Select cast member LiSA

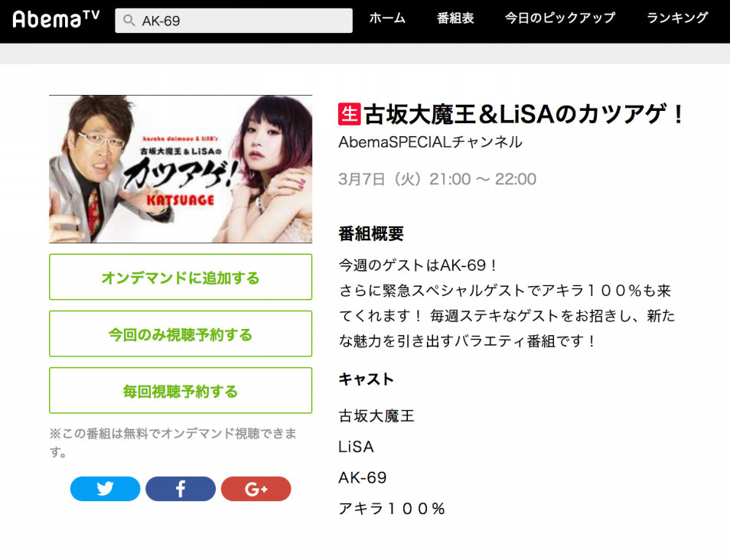coord(356,447)
